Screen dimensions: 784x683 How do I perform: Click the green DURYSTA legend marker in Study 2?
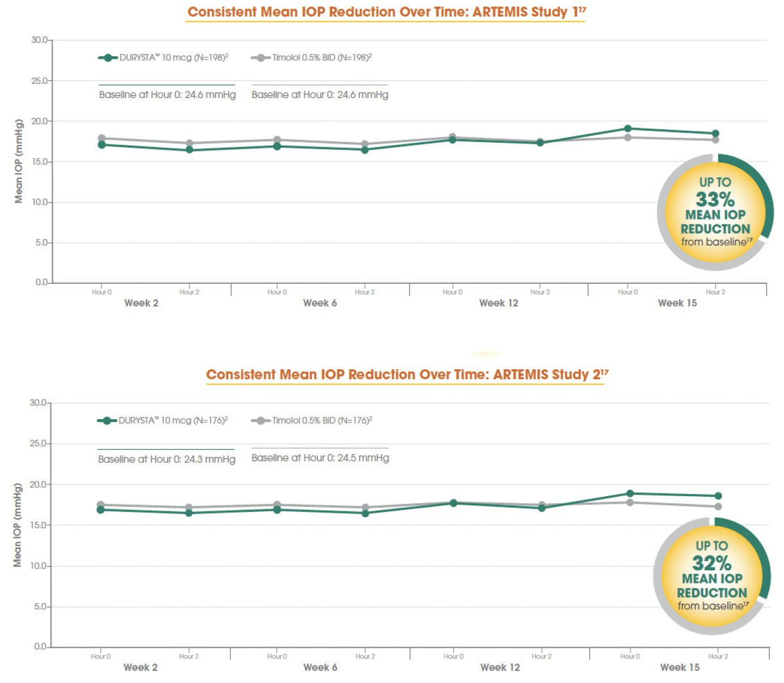point(107,420)
